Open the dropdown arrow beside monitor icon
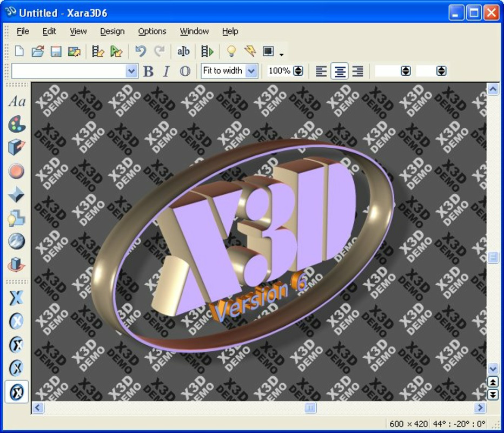504x433 pixels. (x=282, y=54)
